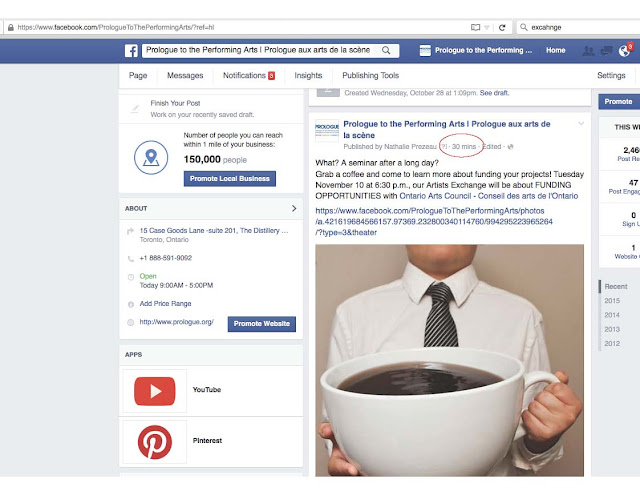
Task: Open the address bar history dropdown arrow
Action: pos(487,27)
